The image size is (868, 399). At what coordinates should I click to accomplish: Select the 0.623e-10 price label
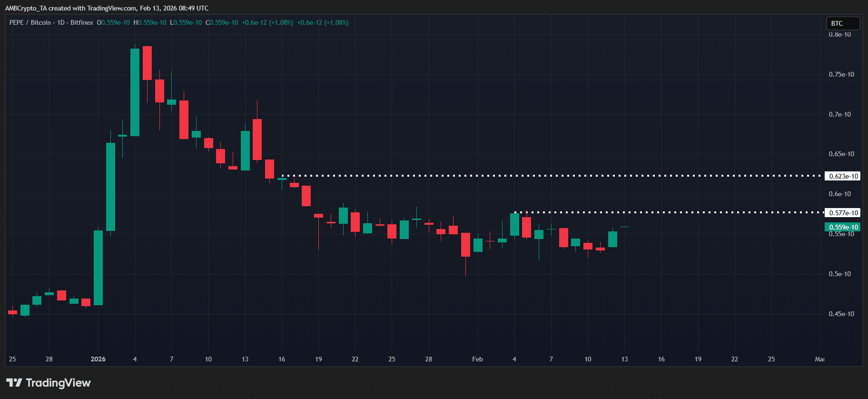[843, 176]
